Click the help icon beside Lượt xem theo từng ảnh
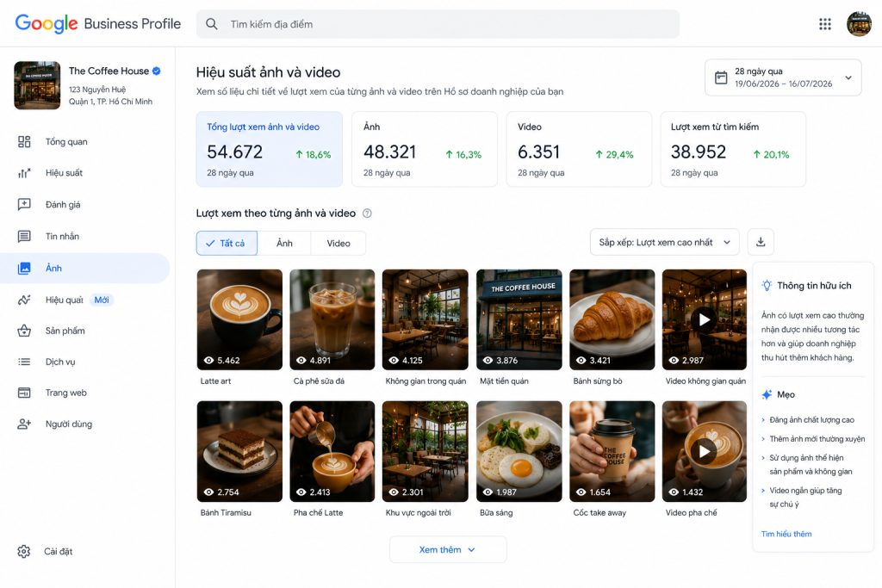This screenshot has height=588, width=882. click(367, 213)
